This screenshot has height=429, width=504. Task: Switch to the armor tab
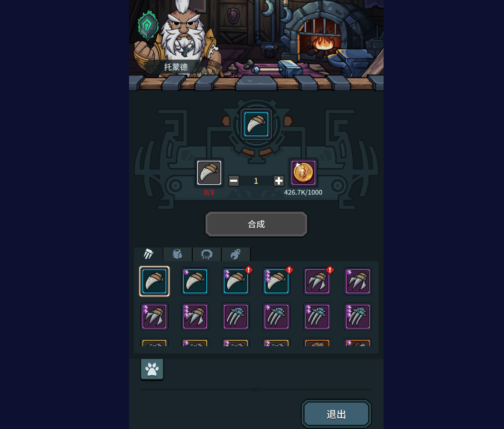click(177, 254)
